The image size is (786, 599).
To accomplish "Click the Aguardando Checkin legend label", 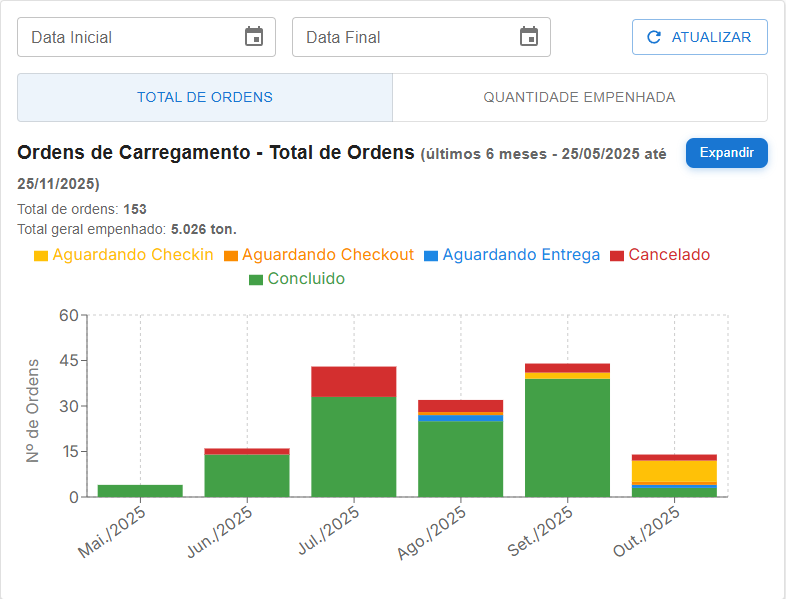I will [133, 255].
